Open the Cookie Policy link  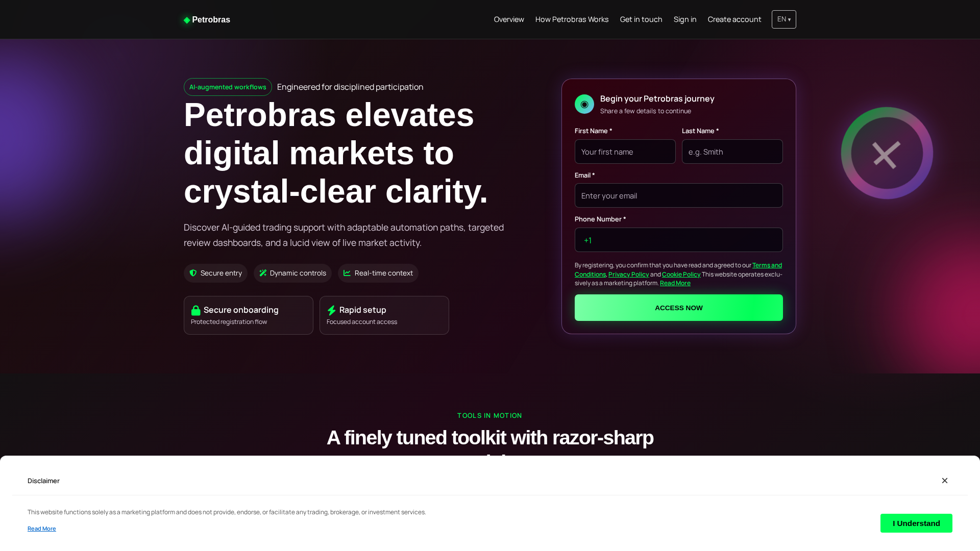point(681,274)
